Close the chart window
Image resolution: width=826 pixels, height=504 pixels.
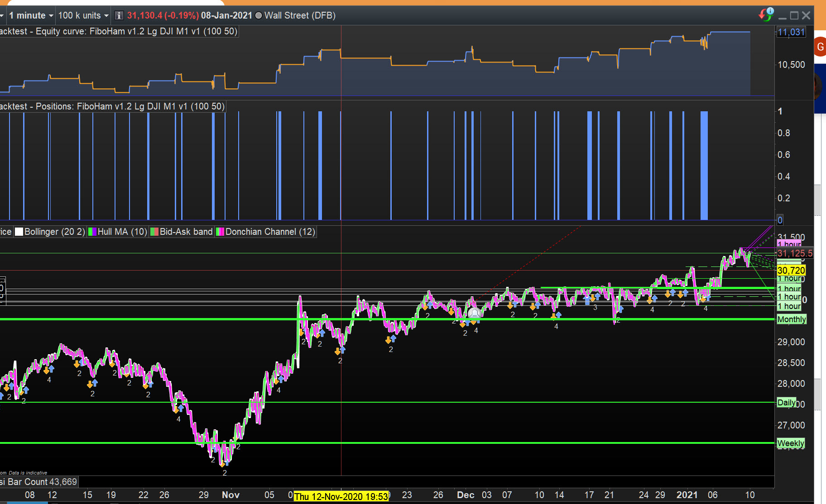[x=806, y=15]
